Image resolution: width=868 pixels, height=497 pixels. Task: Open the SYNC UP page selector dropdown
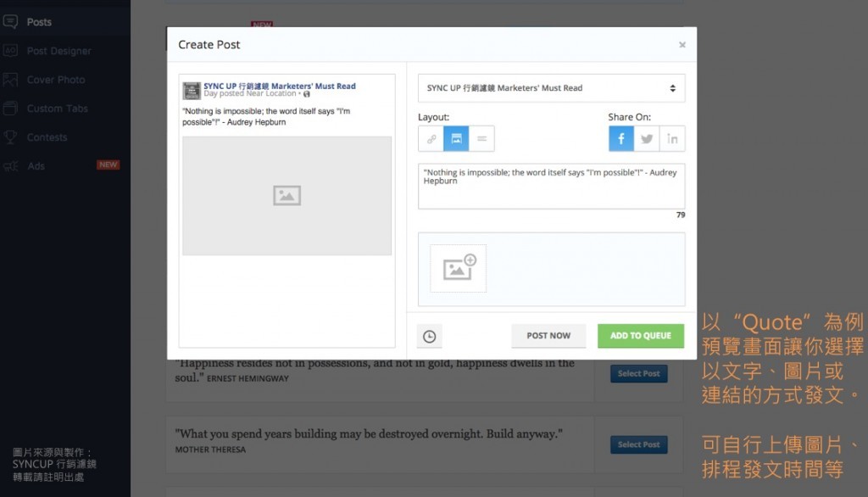551,88
